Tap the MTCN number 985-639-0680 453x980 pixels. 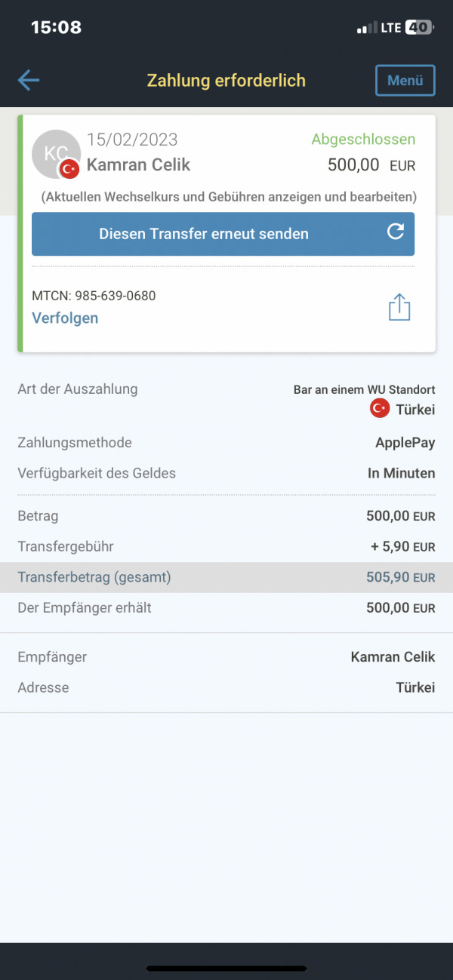116,296
